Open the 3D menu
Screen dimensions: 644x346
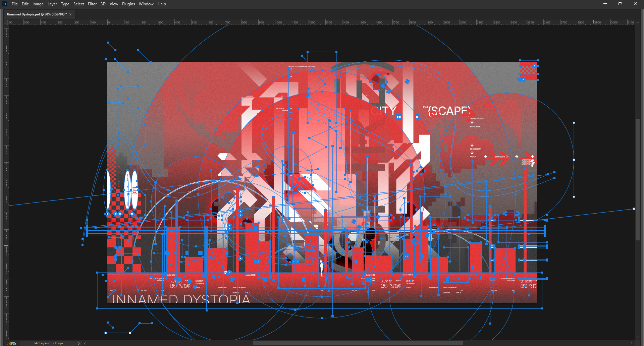(103, 4)
